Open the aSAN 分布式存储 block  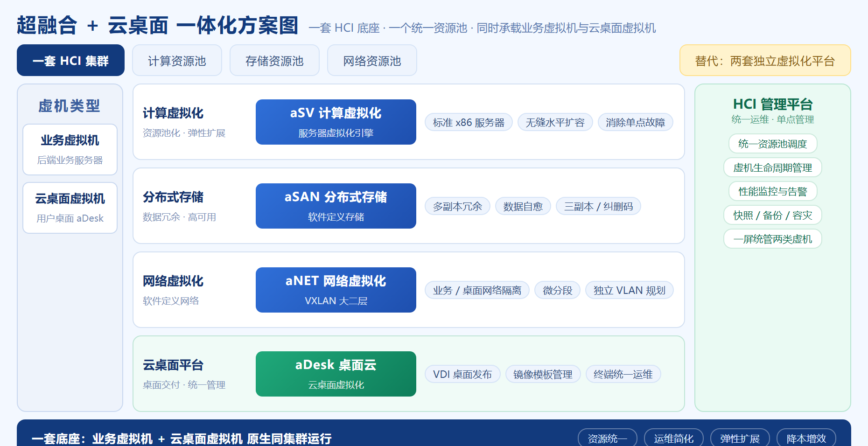(336, 206)
